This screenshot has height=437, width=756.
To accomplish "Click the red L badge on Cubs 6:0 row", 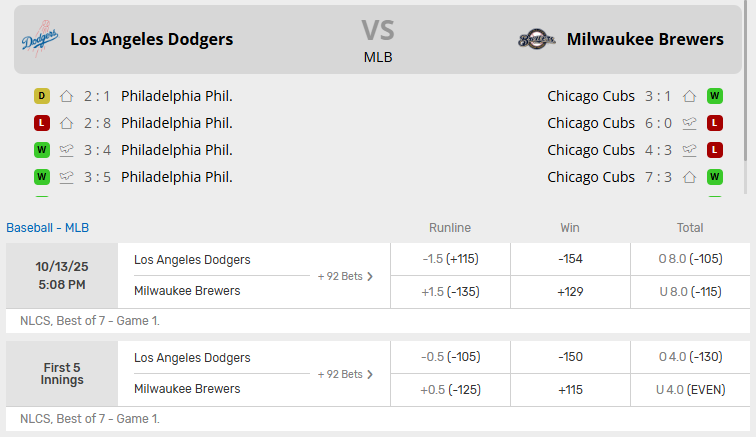I will 715,123.
